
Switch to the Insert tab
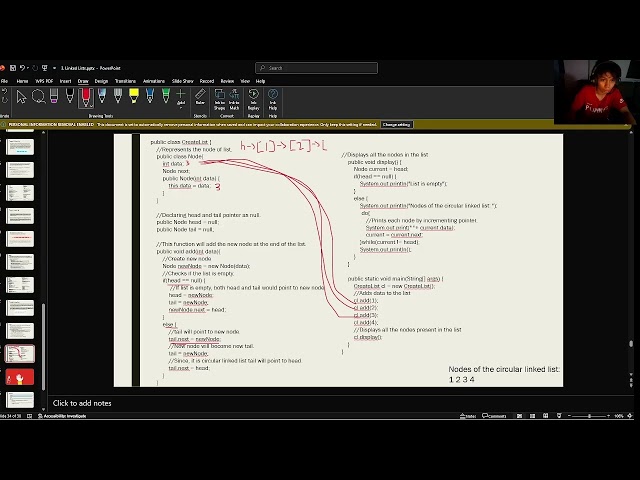pyautogui.click(x=65, y=81)
